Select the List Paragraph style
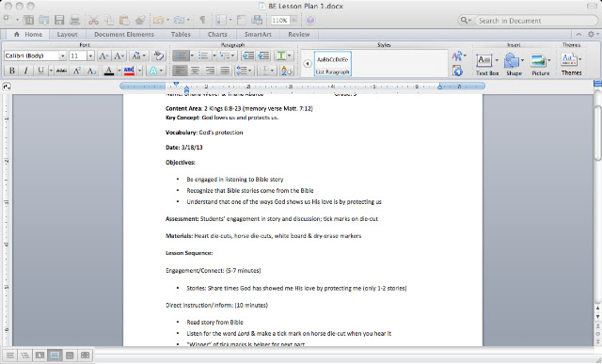 click(x=333, y=64)
